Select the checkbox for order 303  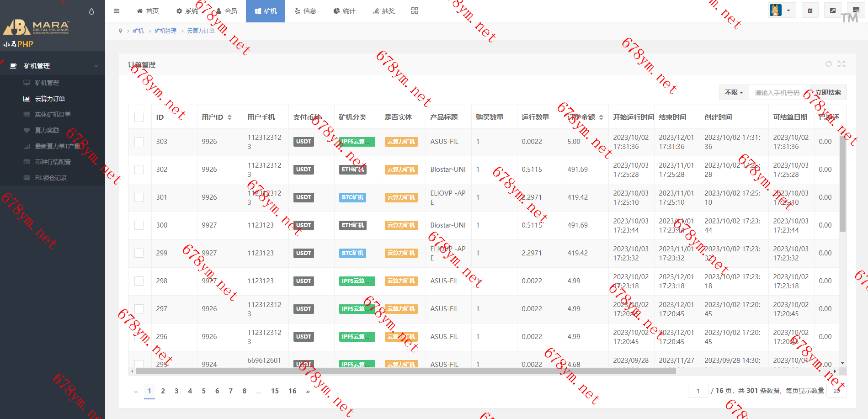click(x=139, y=142)
